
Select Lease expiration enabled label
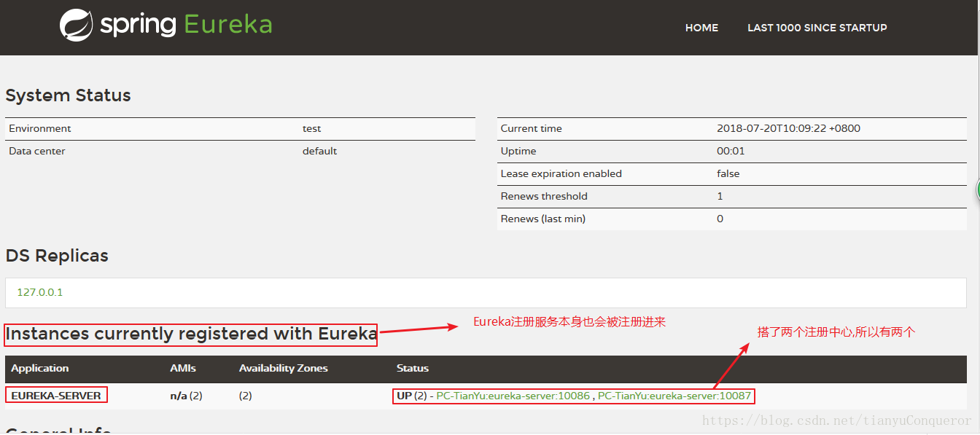pyautogui.click(x=561, y=174)
